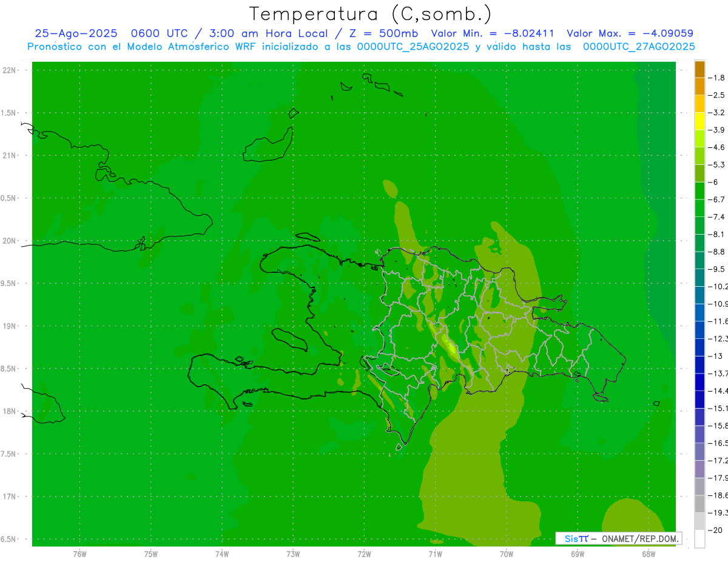Pick the dark blue swatch between -13.7 and -14.4
Image resolution: width=728 pixels, height=562 pixels.
(699, 383)
